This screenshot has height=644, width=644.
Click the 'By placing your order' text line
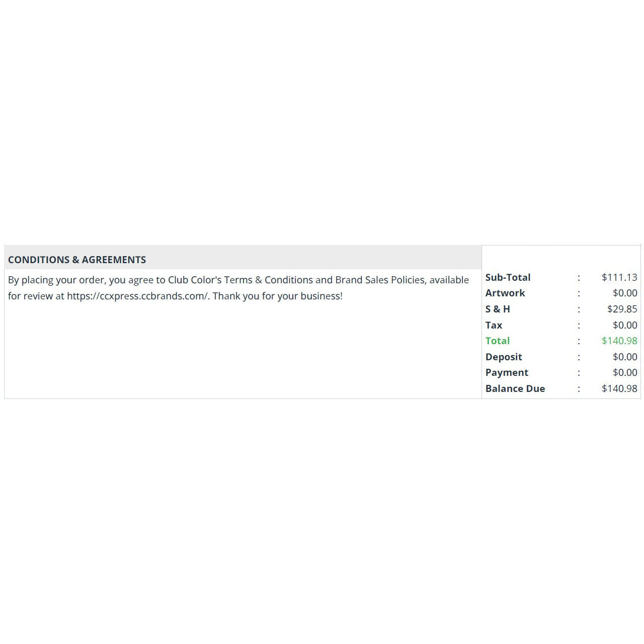pos(238,280)
